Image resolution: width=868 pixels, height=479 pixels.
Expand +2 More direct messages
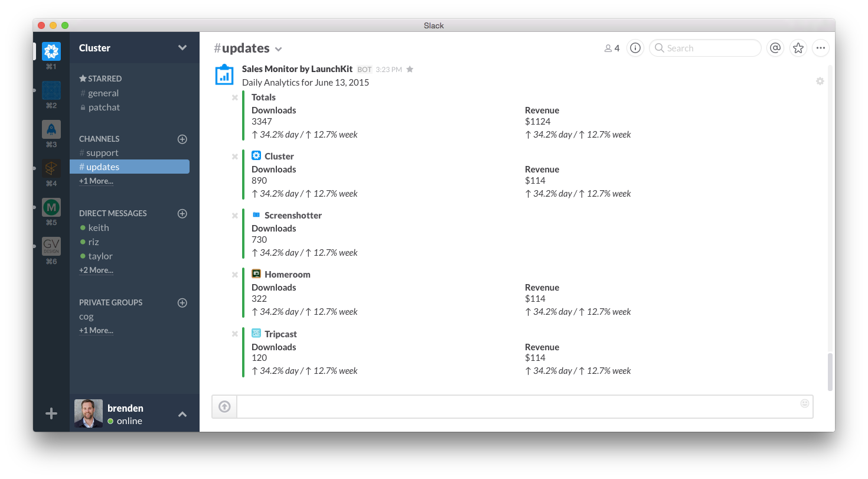tap(96, 270)
